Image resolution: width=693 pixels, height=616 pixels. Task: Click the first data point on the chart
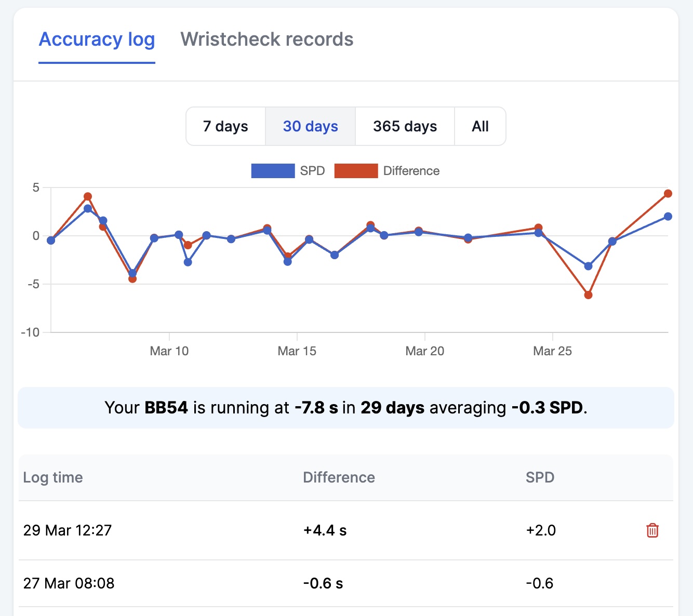(50, 240)
